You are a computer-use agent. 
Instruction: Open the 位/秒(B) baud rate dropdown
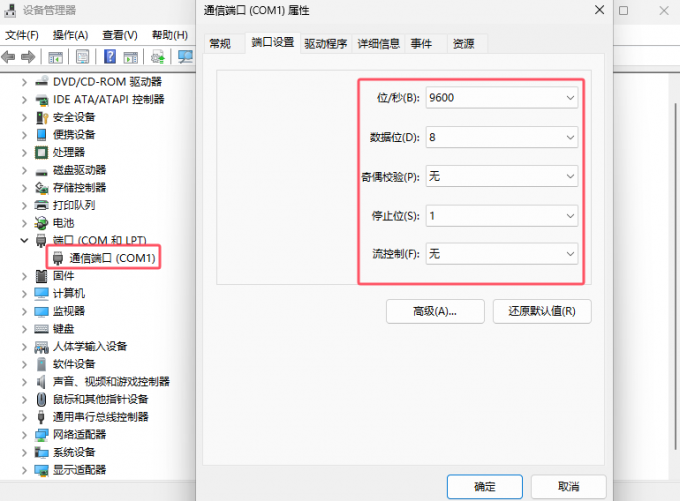click(502, 98)
